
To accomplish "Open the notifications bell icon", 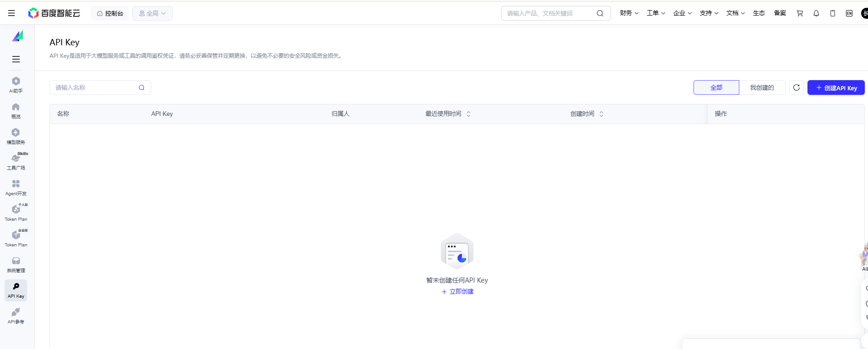I will (816, 13).
